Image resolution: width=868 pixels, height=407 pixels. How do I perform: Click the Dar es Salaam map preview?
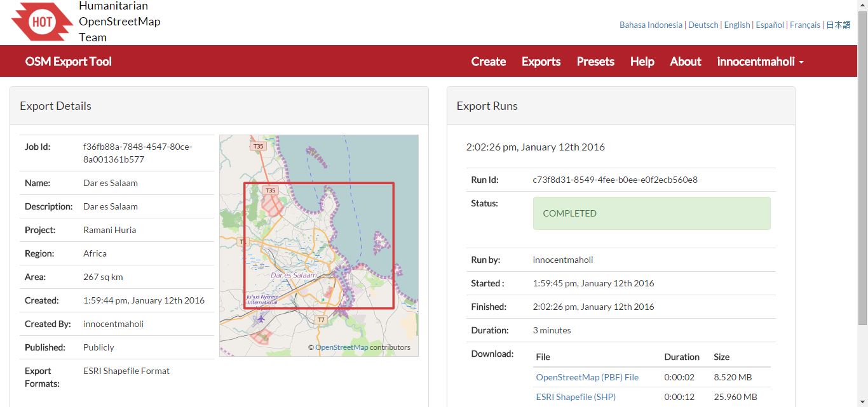(319, 245)
